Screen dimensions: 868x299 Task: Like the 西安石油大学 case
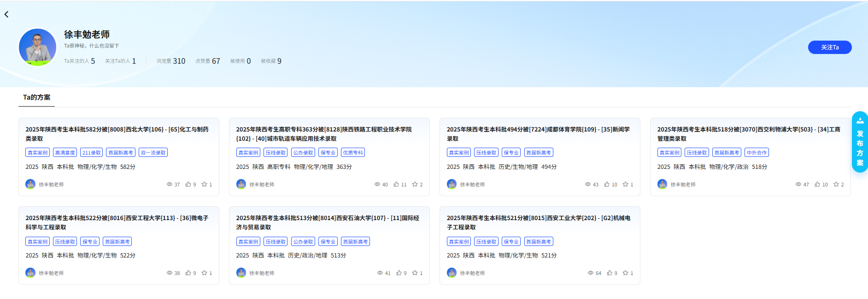399,273
